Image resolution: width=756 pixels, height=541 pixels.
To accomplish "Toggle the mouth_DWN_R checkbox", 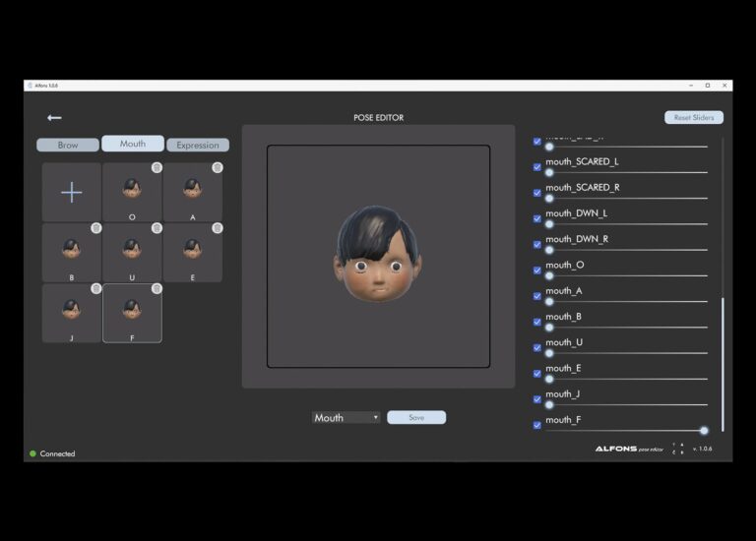I will (x=537, y=245).
